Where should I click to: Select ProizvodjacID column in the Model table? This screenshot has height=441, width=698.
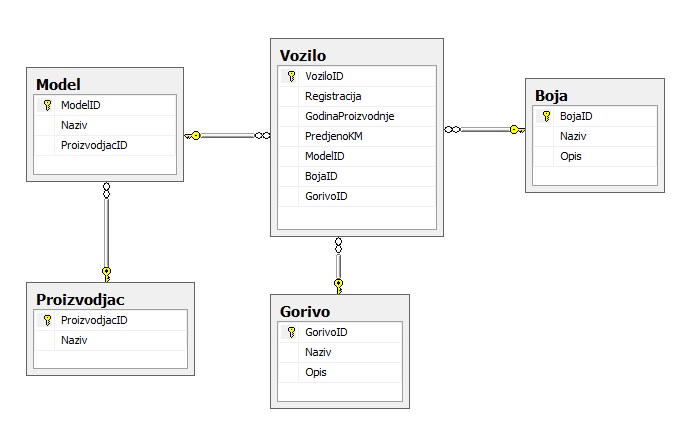point(94,145)
